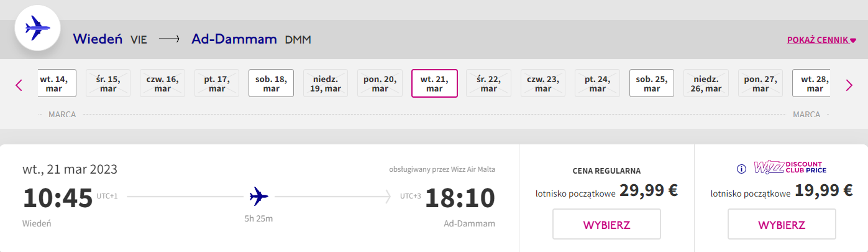Choose regular price with Wybierz button
868x252 pixels.
tap(606, 225)
